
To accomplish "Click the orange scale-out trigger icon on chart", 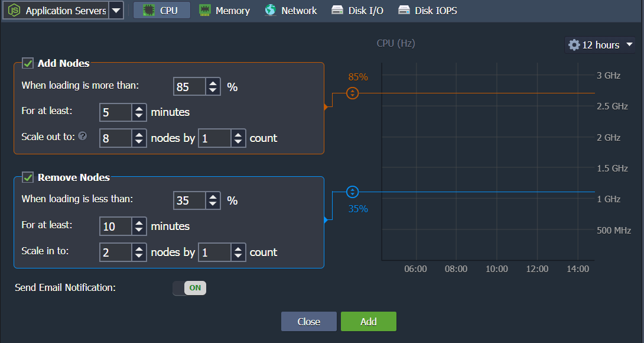I will point(352,93).
